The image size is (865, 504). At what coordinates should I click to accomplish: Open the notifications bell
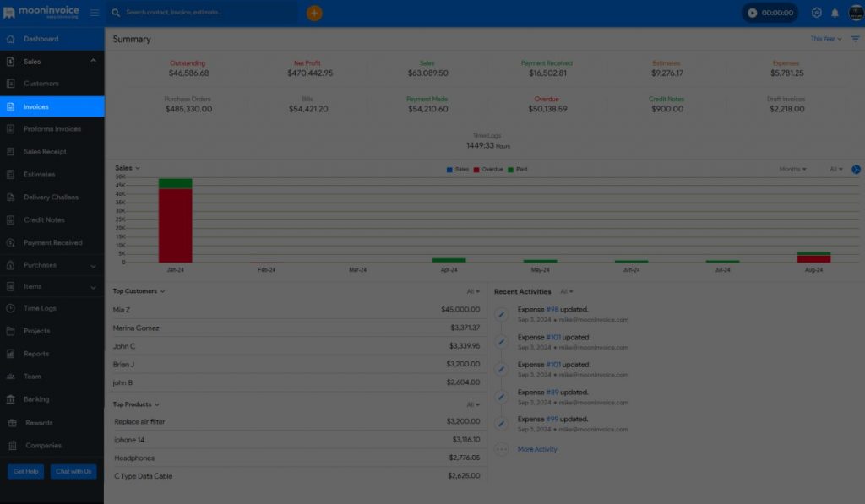835,13
